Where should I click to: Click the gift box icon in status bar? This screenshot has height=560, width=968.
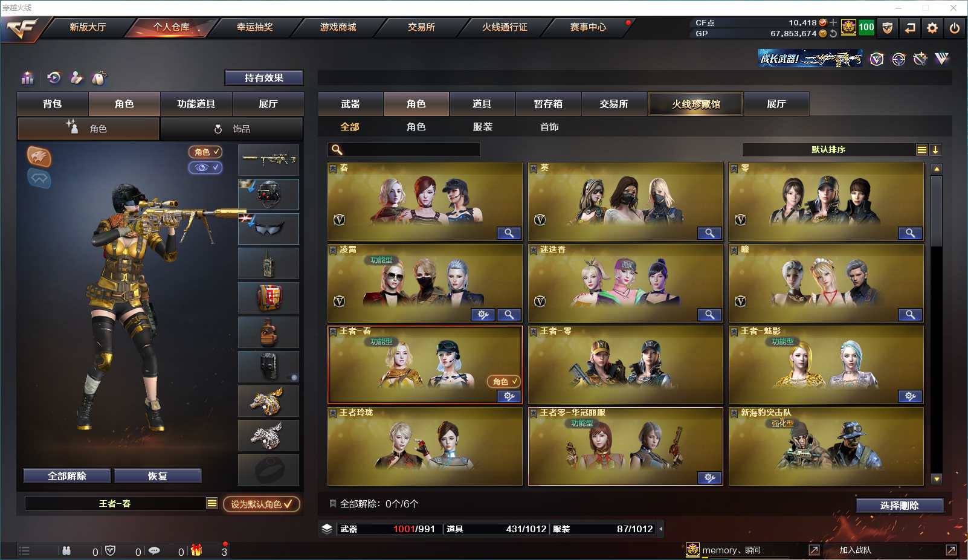point(196,550)
